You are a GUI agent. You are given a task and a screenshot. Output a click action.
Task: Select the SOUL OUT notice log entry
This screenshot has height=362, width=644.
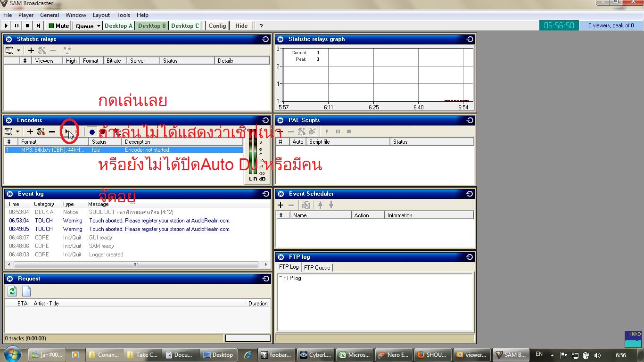[x=138, y=212]
